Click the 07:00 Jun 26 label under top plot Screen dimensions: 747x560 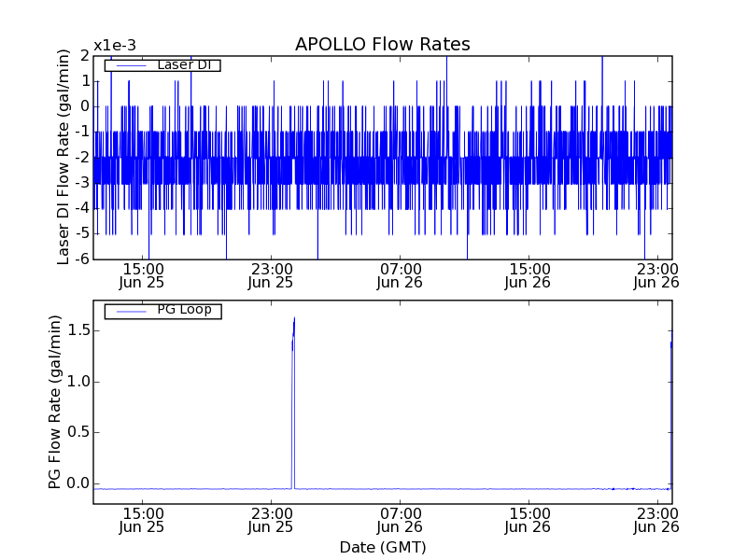click(x=400, y=276)
